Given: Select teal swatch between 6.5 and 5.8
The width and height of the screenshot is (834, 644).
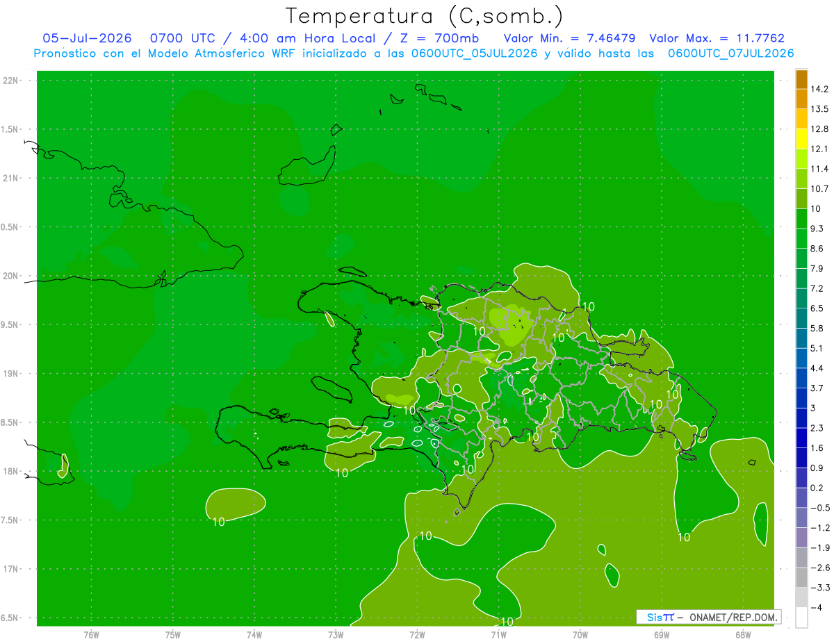Looking at the screenshot, I should click(801, 318).
